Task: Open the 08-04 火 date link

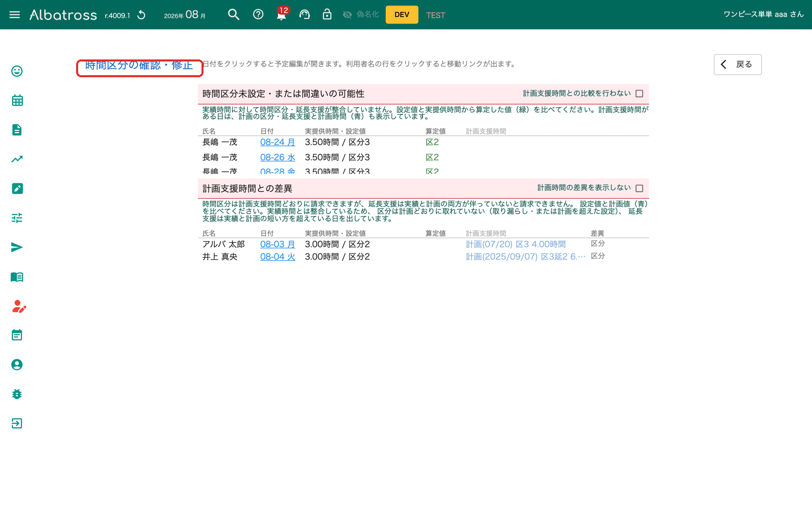Action: click(x=278, y=257)
